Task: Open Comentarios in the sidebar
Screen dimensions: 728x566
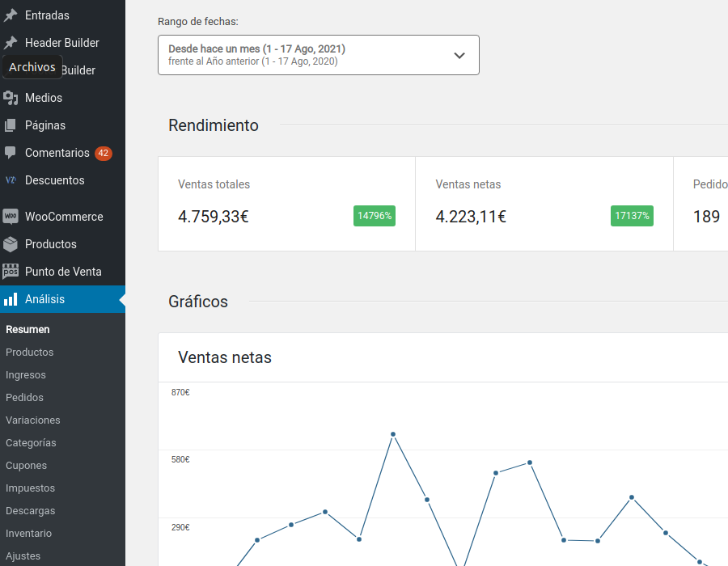Action: point(62,153)
